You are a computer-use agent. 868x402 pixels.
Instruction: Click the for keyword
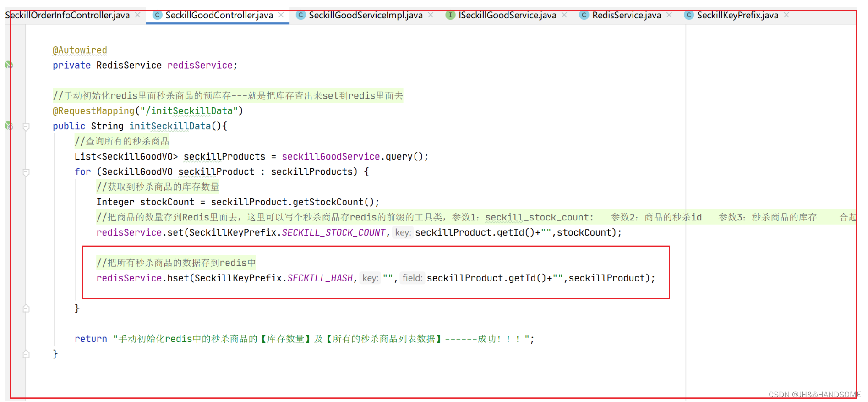click(x=83, y=172)
